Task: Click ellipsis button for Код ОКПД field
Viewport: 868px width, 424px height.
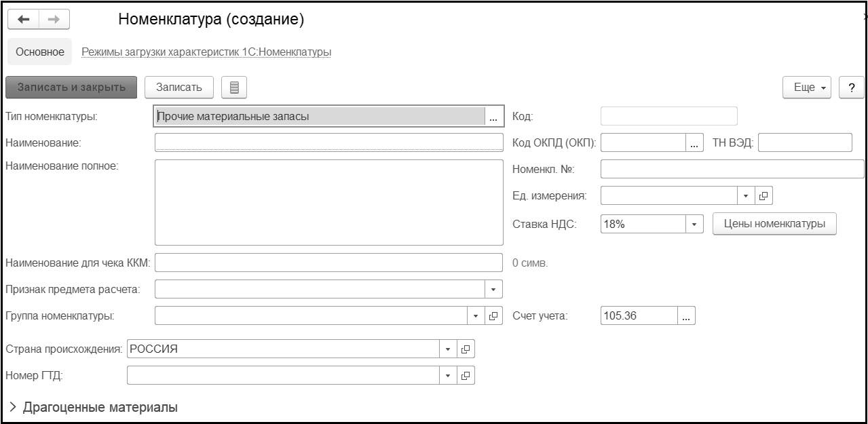Action: click(x=694, y=143)
